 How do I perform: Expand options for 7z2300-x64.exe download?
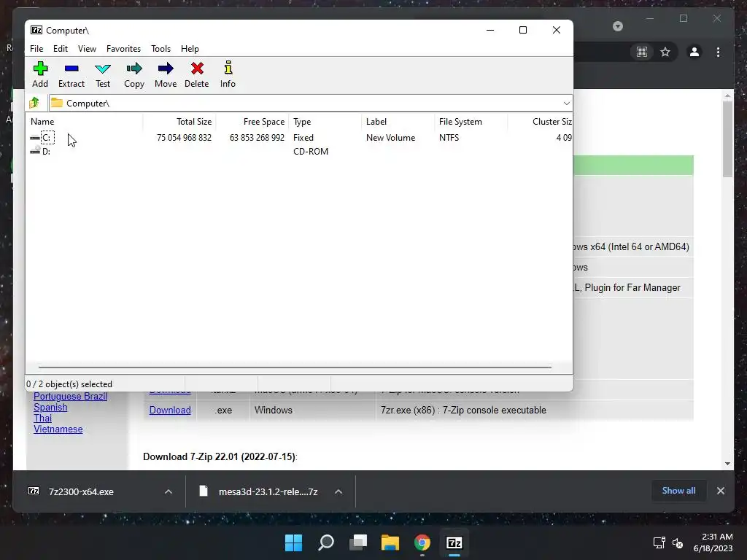tap(169, 491)
